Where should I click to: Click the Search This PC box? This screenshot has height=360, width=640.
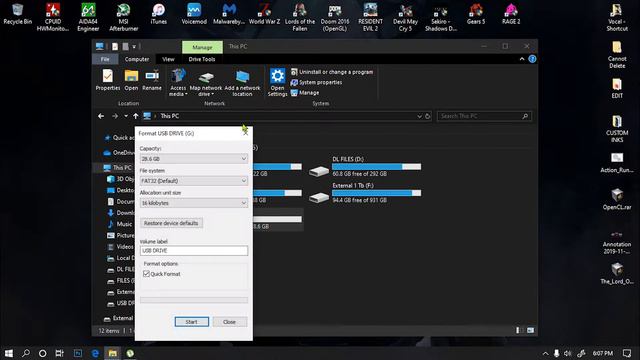click(484, 116)
